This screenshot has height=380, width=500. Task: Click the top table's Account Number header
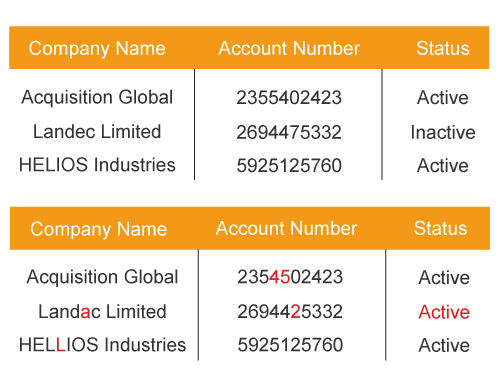tap(289, 48)
